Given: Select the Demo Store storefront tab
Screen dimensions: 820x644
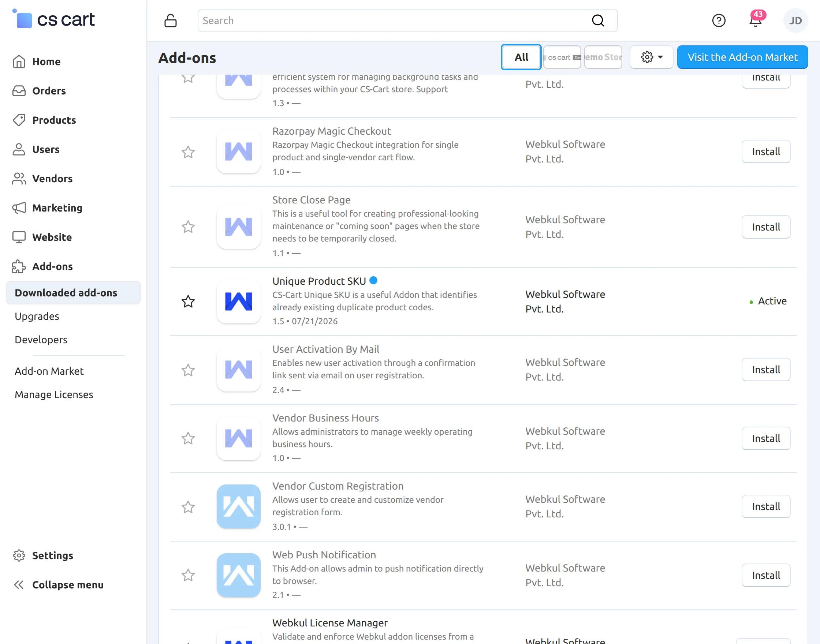Looking at the screenshot, I should tap(603, 57).
